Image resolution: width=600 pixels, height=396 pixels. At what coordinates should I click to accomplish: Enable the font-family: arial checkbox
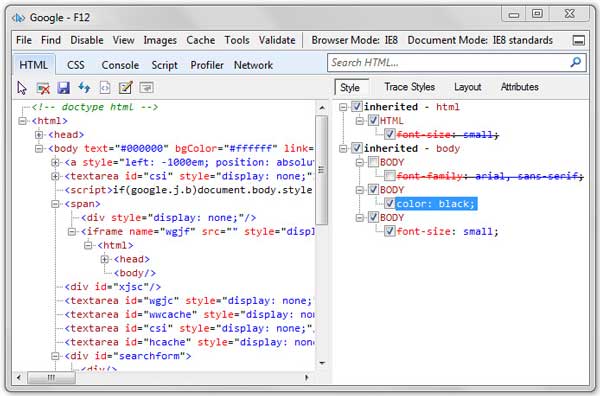[x=390, y=176]
